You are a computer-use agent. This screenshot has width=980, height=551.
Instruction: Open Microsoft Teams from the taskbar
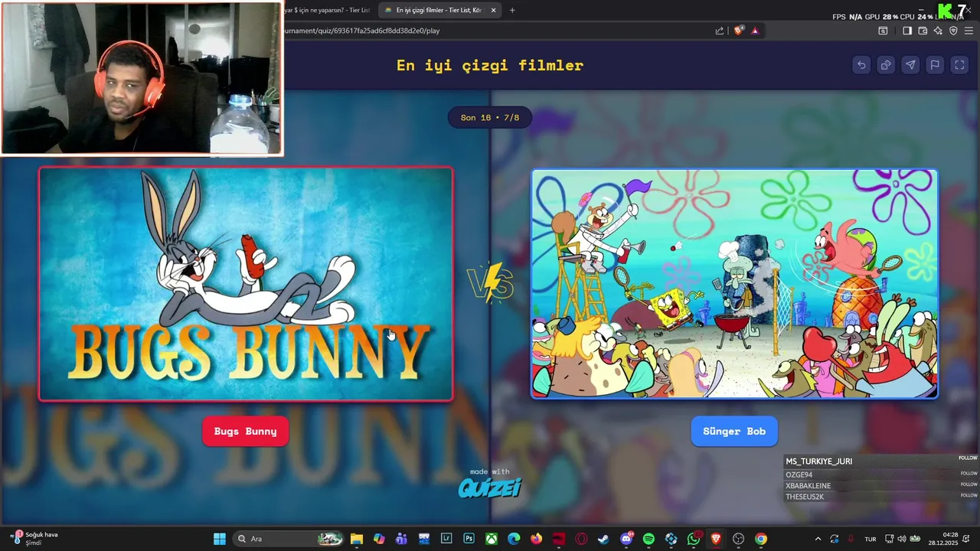click(401, 539)
